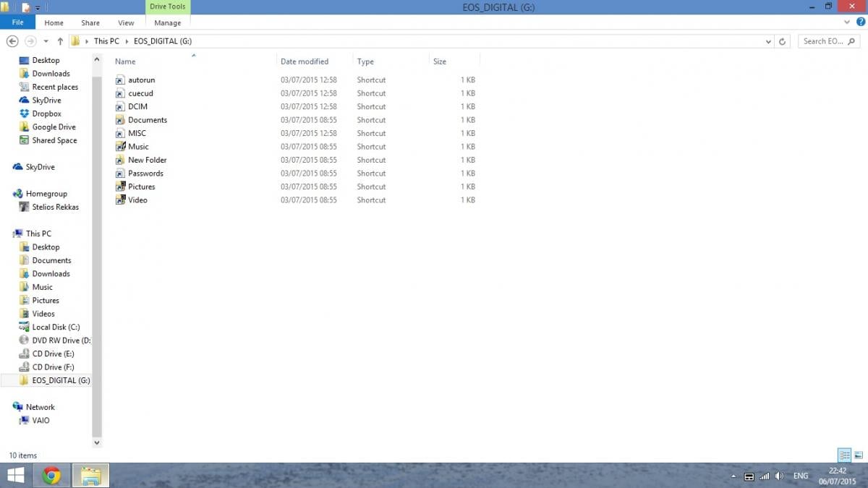This screenshot has height=488, width=868.
Task: Expand the This PC breadcrumb arrow
Action: [x=126, y=42]
